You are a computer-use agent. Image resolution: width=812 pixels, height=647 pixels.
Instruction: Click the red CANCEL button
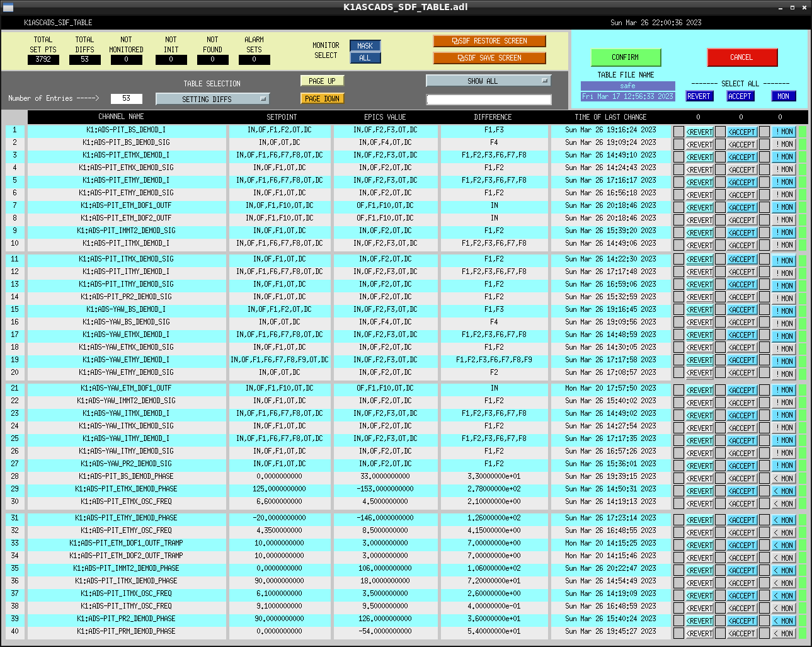point(741,57)
